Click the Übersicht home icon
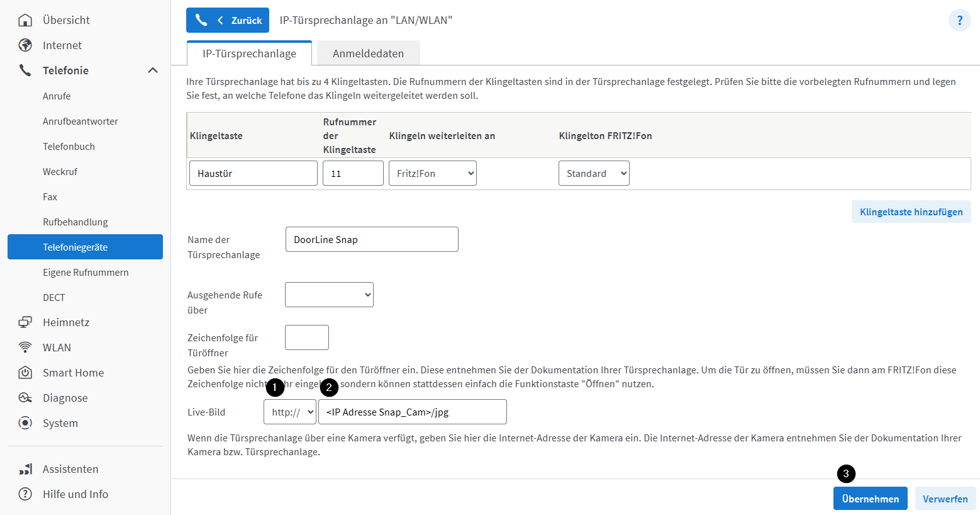Screen dimensions: 980x515 point(25,20)
